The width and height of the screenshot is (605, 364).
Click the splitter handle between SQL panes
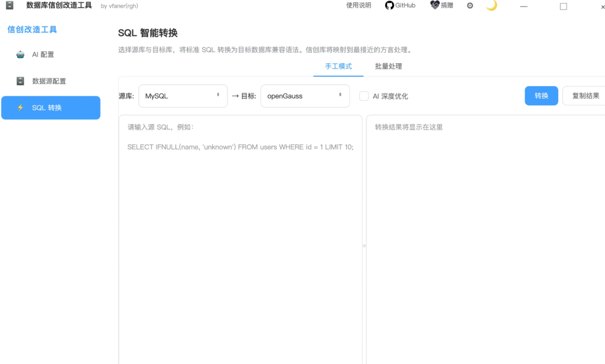(364, 245)
